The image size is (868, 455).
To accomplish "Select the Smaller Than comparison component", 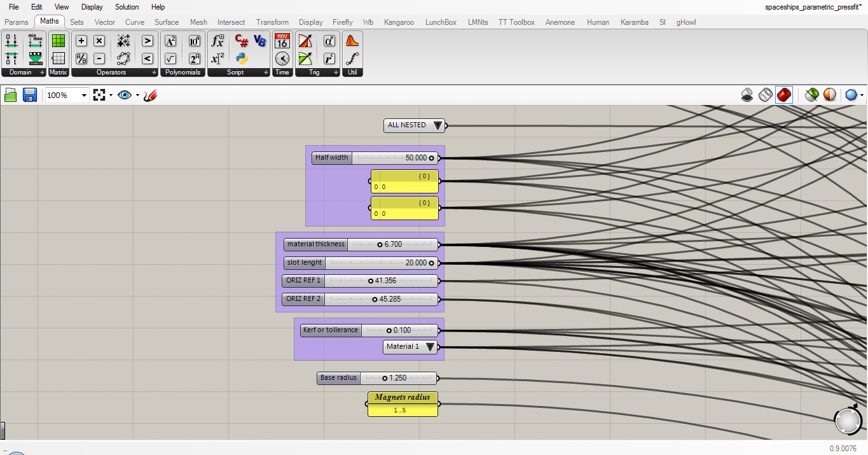I will (147, 59).
